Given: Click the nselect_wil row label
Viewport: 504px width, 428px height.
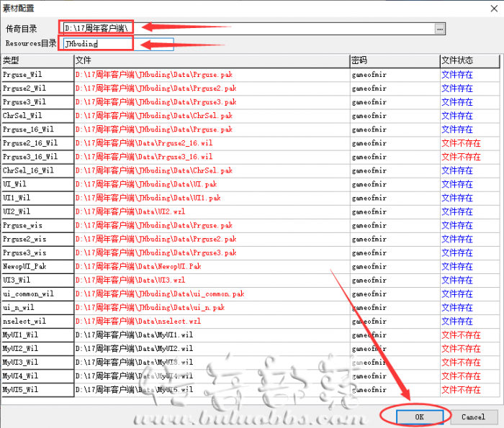Looking at the screenshot, I should coord(36,322).
